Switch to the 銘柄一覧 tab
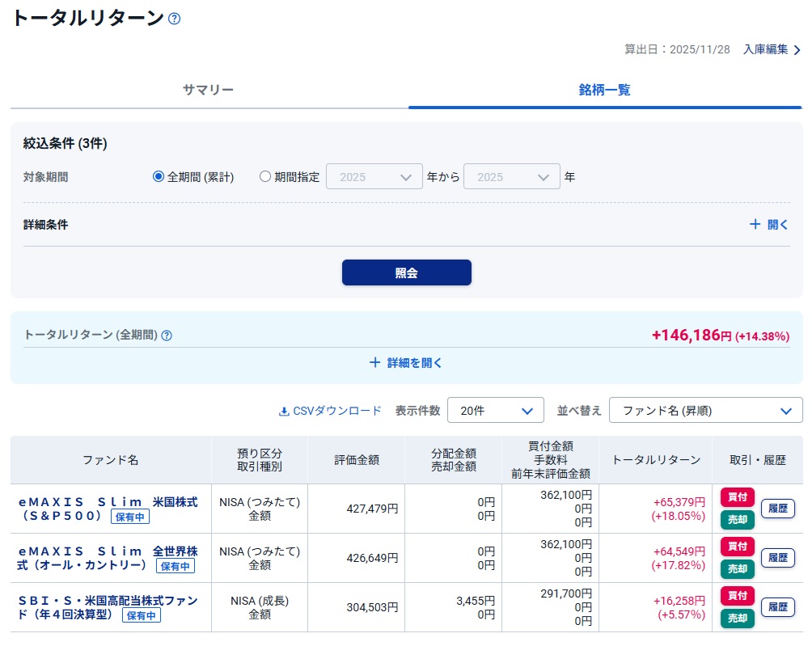The image size is (812, 663). point(604,90)
